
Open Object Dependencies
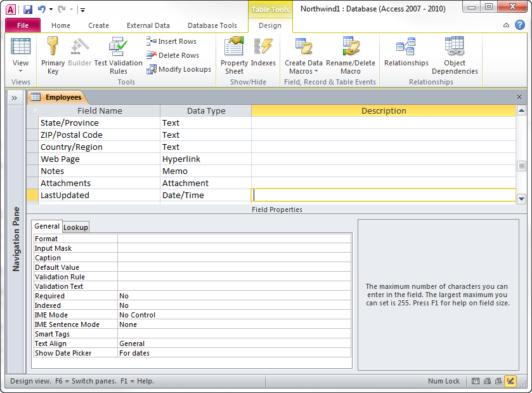coord(455,56)
